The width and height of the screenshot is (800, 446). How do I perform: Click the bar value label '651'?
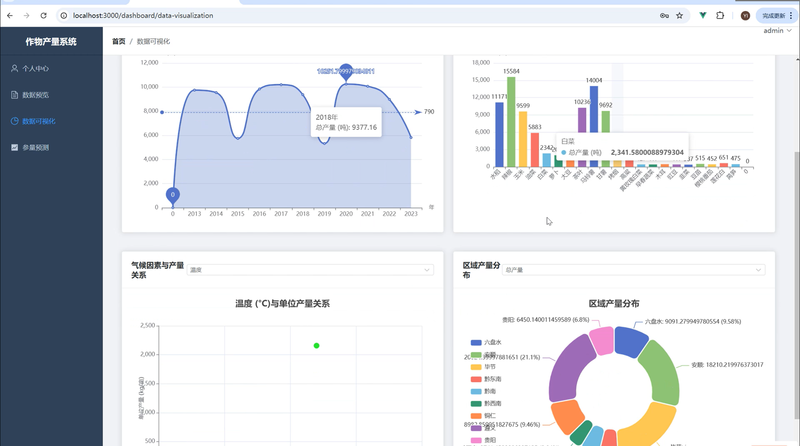pyautogui.click(x=723, y=158)
